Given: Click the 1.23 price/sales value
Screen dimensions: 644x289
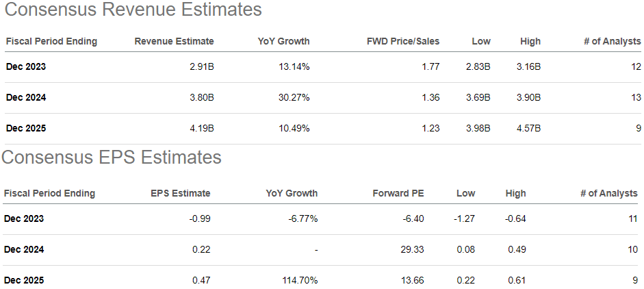Looking at the screenshot, I should [x=430, y=128].
